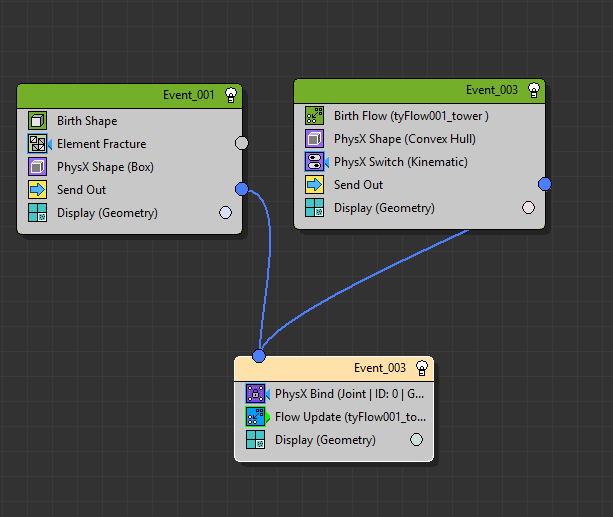Click the Display (Geometry) icon in green Event_003
613x517 pixels.
point(314,208)
